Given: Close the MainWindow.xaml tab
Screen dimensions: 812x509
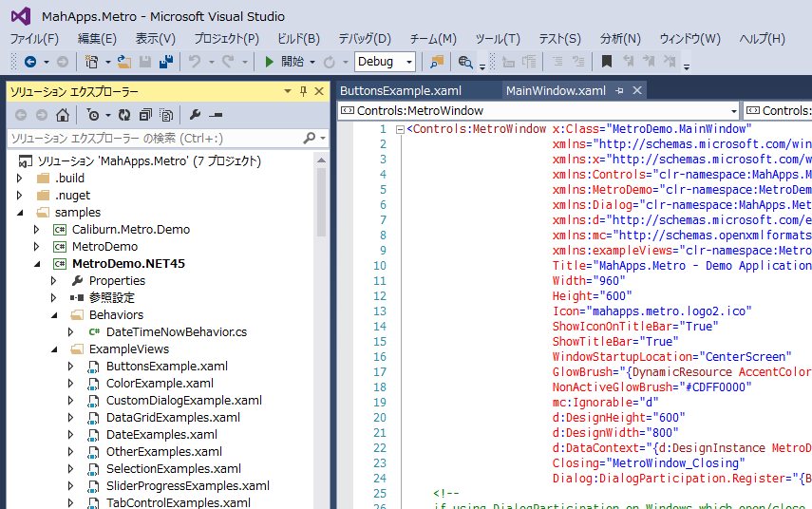Looking at the screenshot, I should 637,90.
